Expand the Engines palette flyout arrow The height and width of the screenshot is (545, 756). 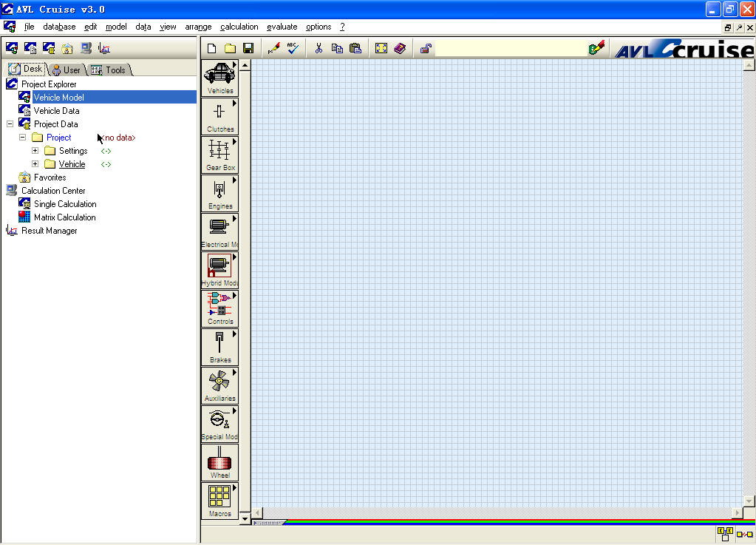point(234,180)
